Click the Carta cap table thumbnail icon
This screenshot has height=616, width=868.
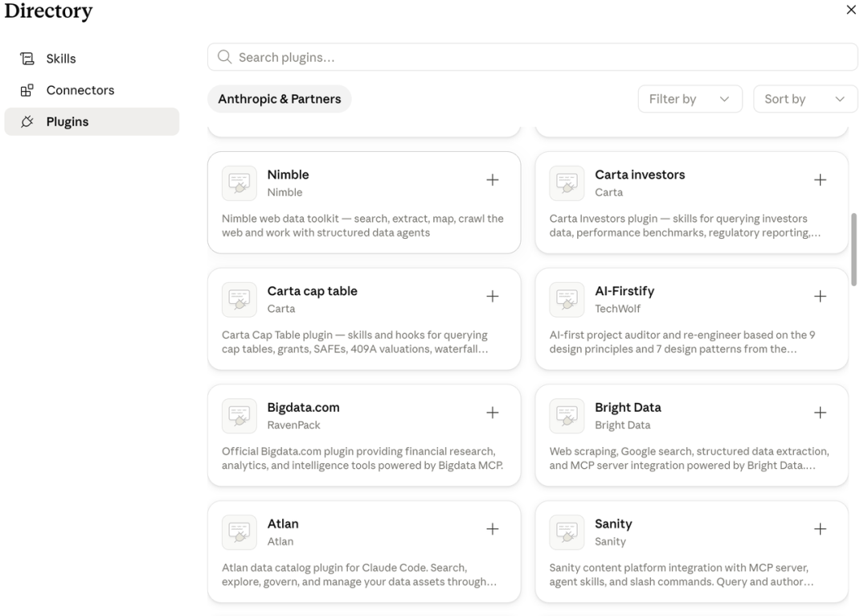[x=240, y=300]
